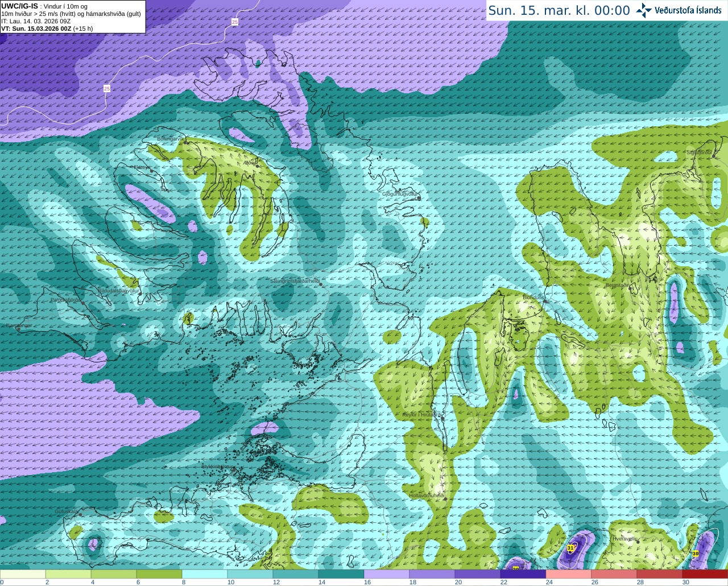This screenshot has width=728, height=586.
Task: Pick the 24–26 m/s pink legend swatch
Action: tap(569, 574)
